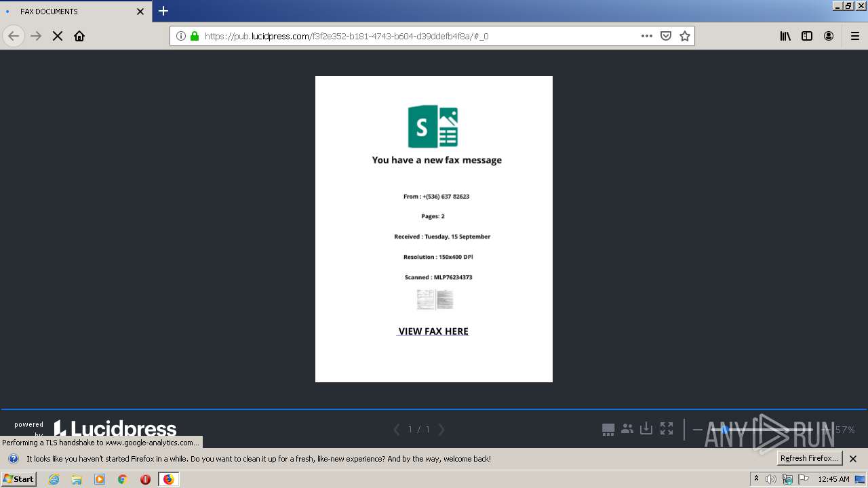Image resolution: width=868 pixels, height=488 pixels.
Task: Toggle the sidebar view
Action: [x=807, y=36]
